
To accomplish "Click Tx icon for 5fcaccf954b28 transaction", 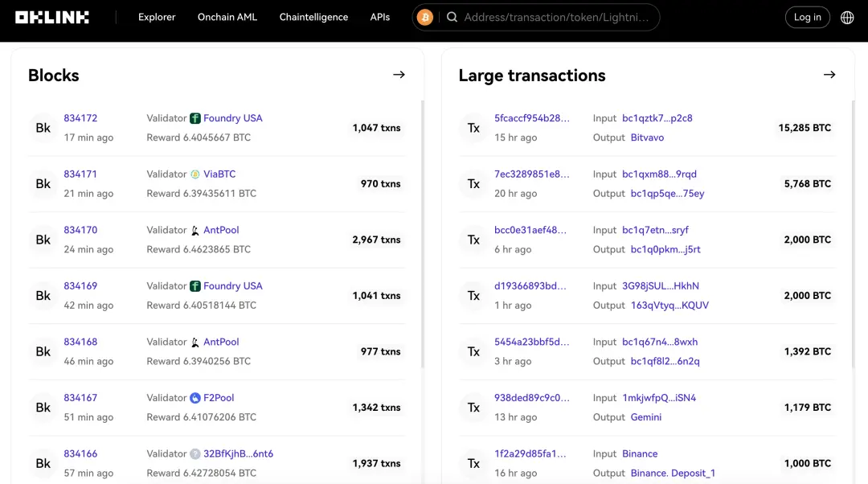I will (x=473, y=128).
